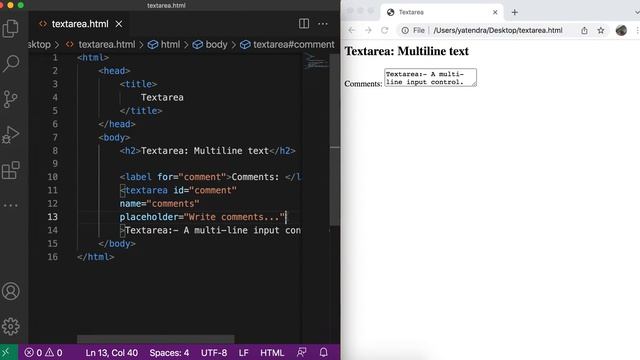The image size is (640, 360).
Task: Close the Textarea browser tab
Action: tap(495, 12)
